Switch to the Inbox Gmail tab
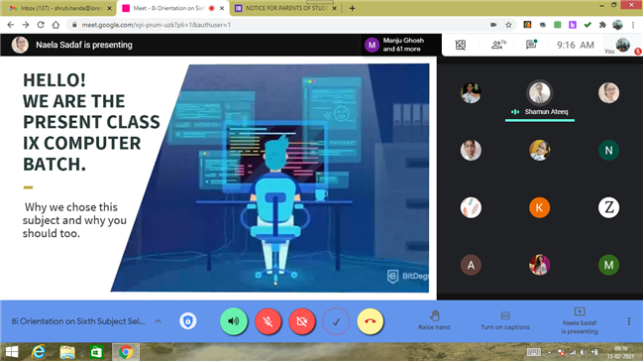644x362 pixels. (59, 8)
